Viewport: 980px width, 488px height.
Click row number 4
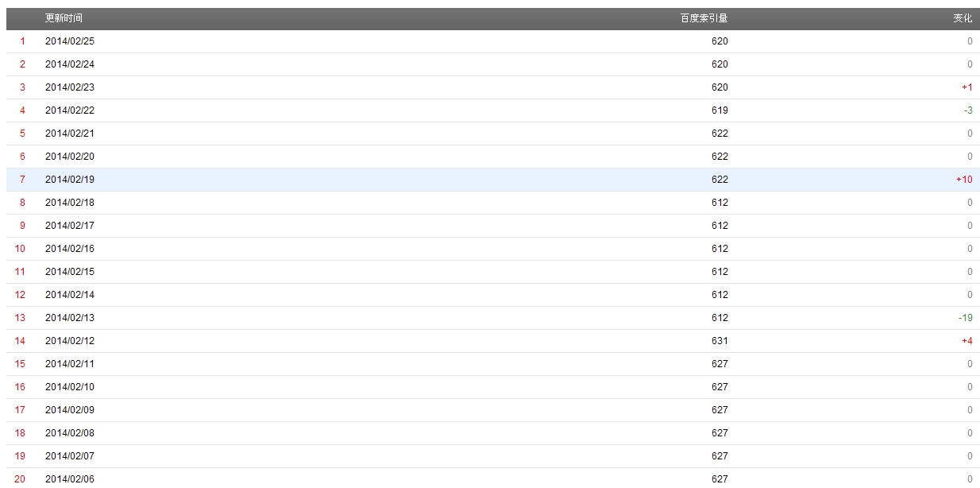22,110
